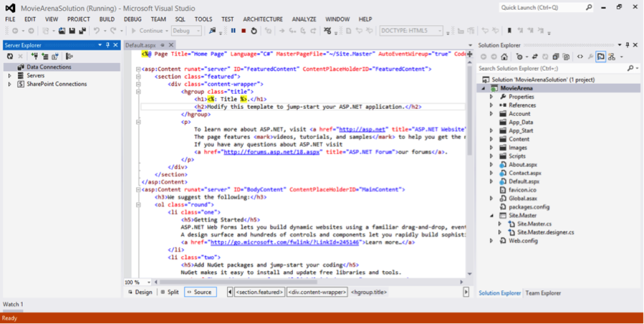This screenshot has height=324, width=644.
Task: Select Data Connections in Server Explorer
Action: coord(61,67)
